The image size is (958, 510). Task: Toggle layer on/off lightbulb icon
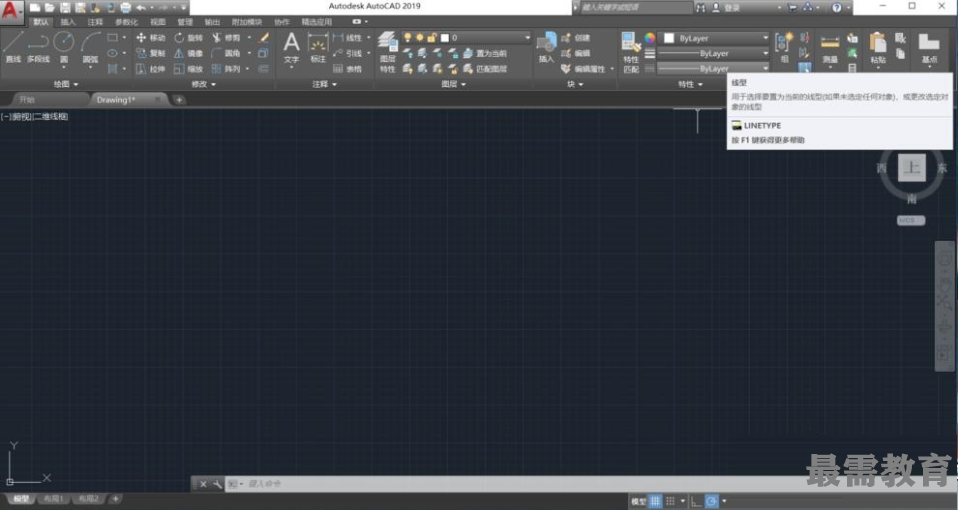408,37
